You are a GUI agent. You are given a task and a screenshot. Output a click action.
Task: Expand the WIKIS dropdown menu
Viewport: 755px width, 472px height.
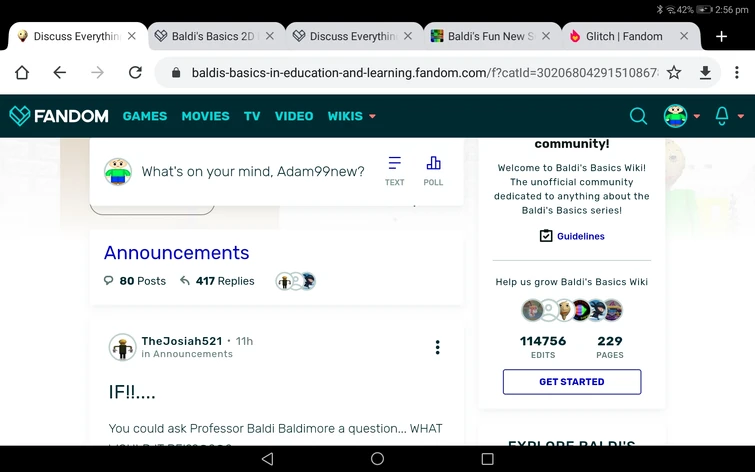(351, 116)
